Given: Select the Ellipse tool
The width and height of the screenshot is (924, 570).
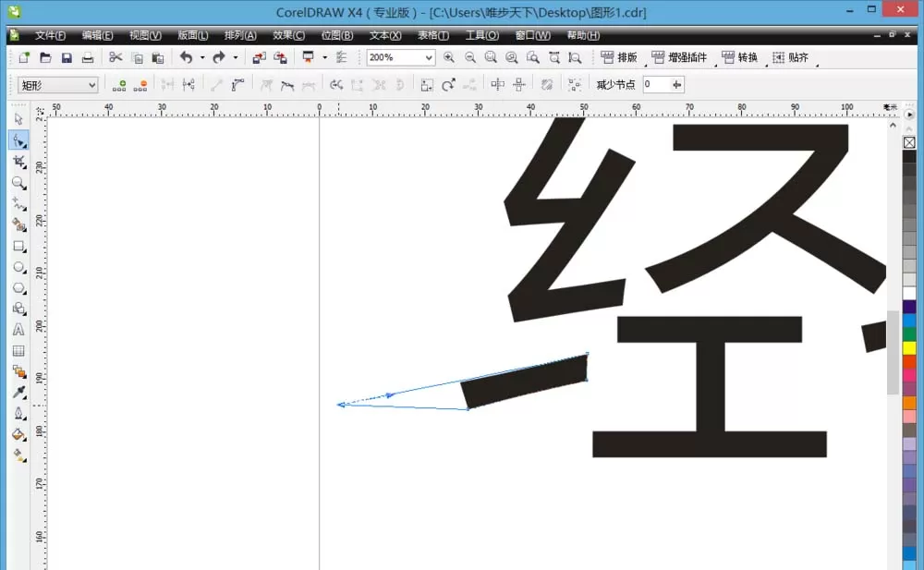Looking at the screenshot, I should coord(18,267).
